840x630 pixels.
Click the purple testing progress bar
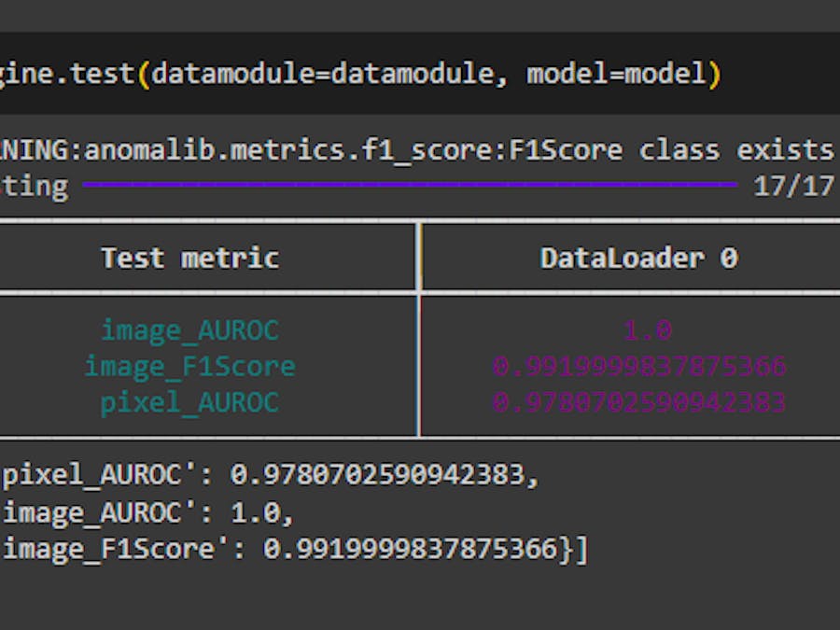(410, 185)
